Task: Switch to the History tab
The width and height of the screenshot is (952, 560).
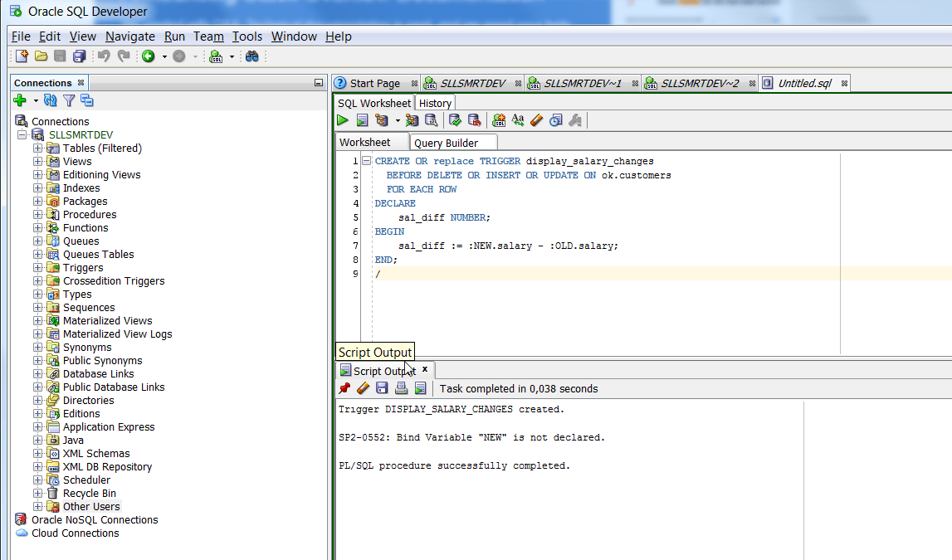Action: coord(435,103)
